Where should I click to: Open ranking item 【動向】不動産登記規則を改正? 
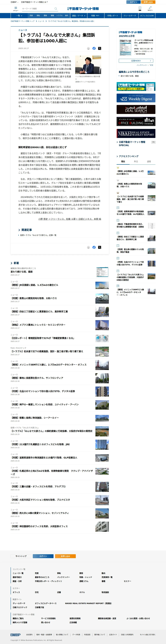click(130, 225)
